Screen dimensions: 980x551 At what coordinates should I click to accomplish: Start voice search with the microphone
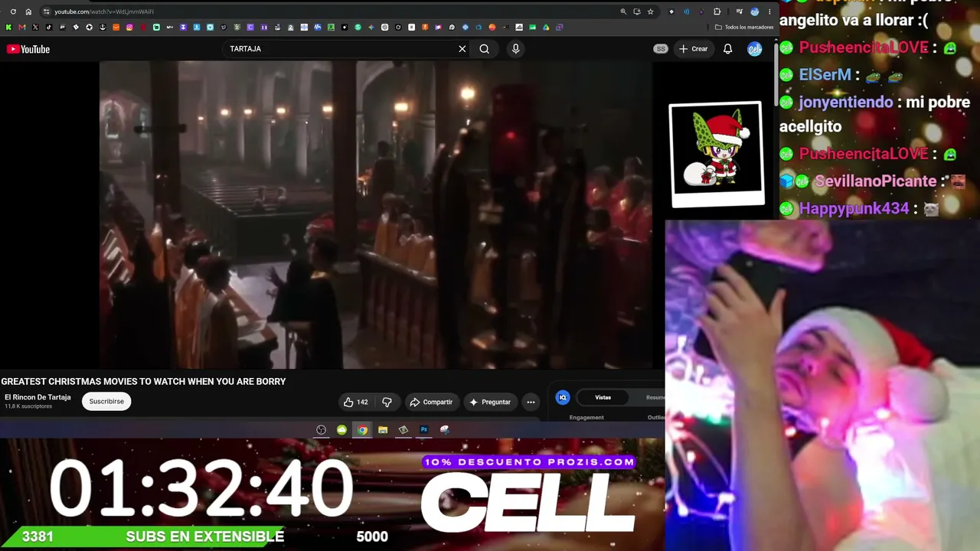pyautogui.click(x=515, y=49)
